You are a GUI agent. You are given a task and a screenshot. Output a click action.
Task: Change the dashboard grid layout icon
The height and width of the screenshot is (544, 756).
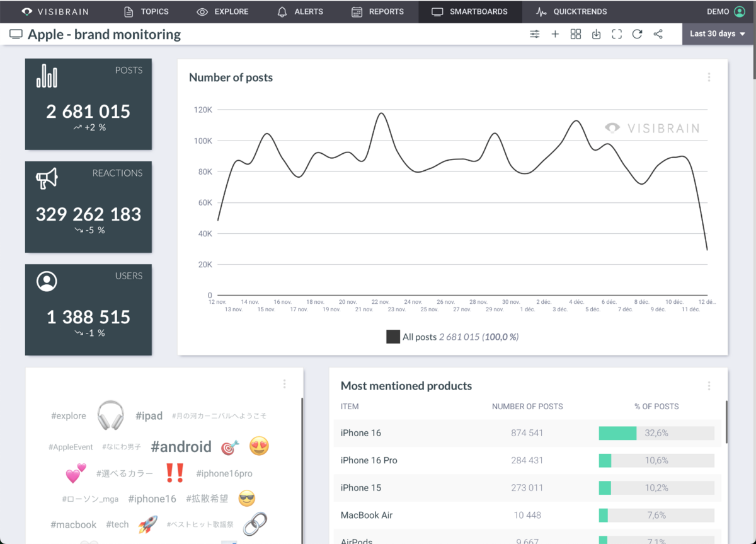575,34
